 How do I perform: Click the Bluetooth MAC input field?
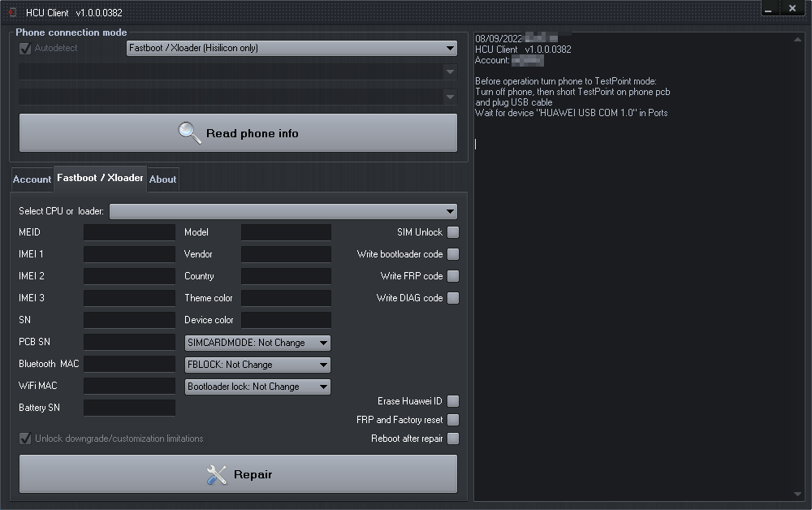129,364
